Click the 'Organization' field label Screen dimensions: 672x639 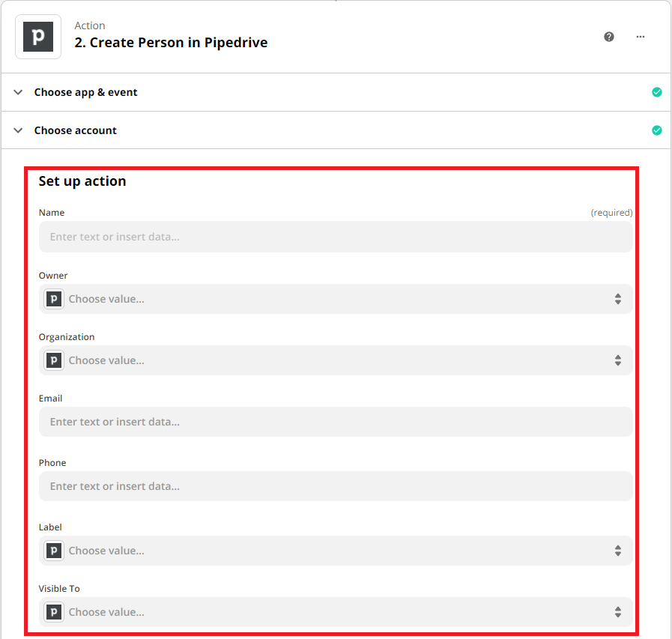67,337
